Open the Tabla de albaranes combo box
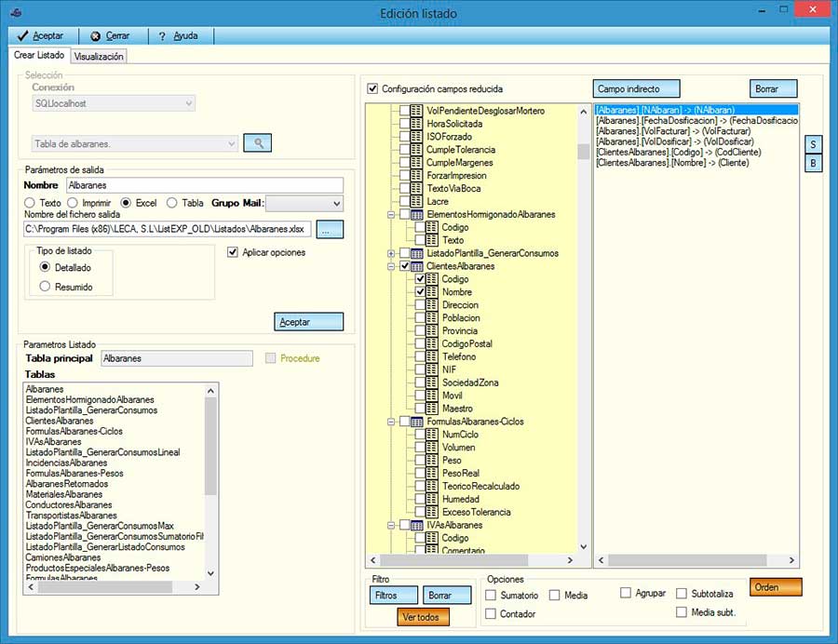 [134, 143]
